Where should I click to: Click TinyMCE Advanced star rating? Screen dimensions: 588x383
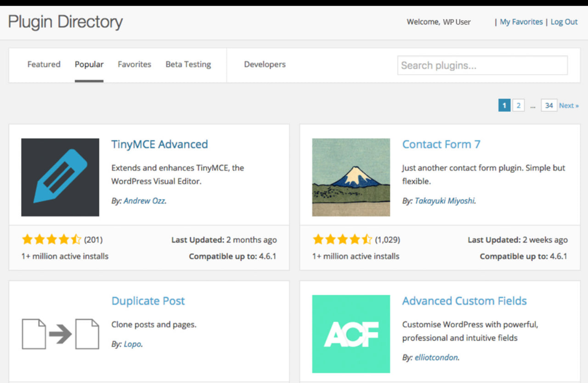click(x=51, y=240)
